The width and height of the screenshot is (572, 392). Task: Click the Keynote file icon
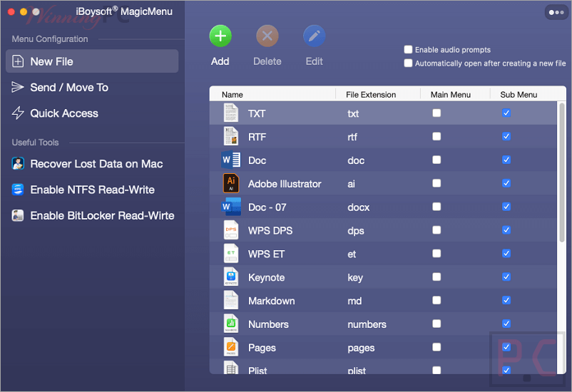[231, 277]
